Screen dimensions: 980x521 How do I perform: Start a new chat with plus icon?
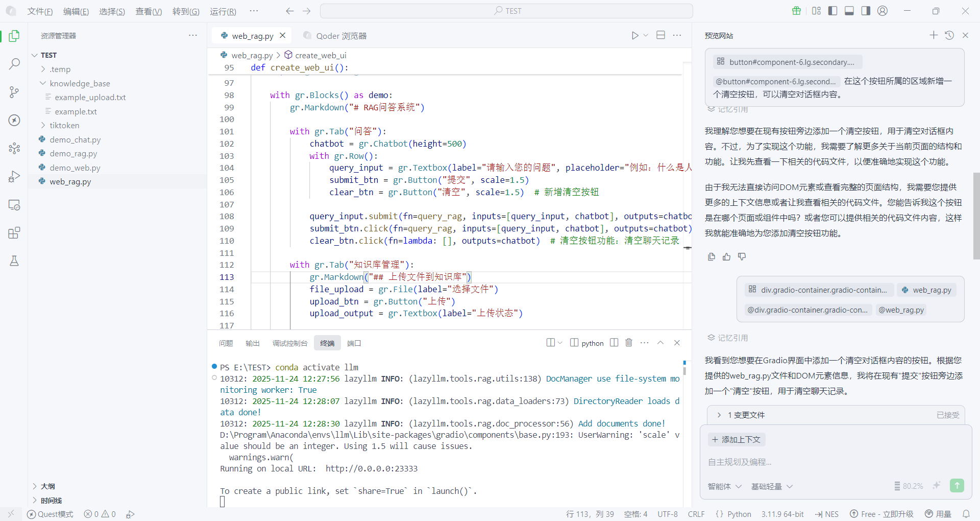934,35
